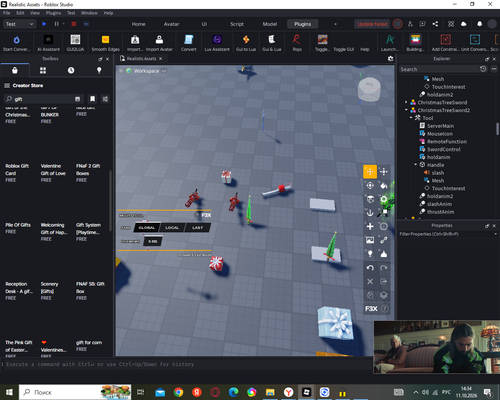500x400 pixels.
Task: Open the Properties filter dropdown arrow
Action: click(495, 234)
